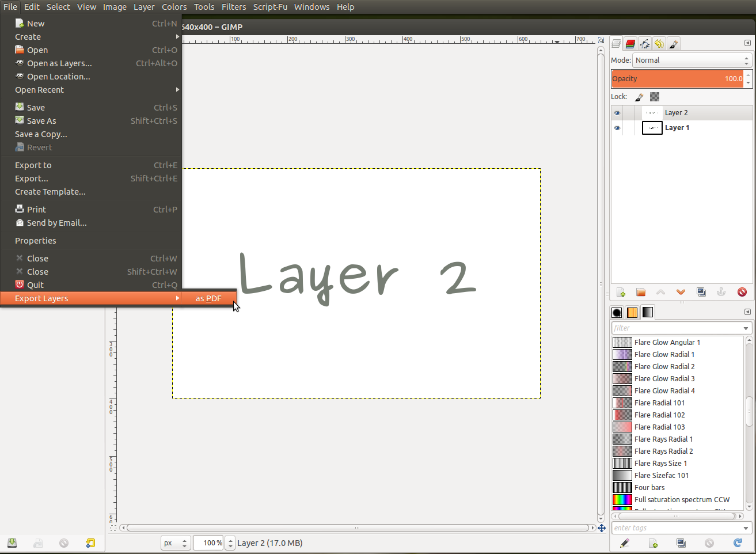Create a new gradient
The image size is (756, 554).
coord(653,543)
